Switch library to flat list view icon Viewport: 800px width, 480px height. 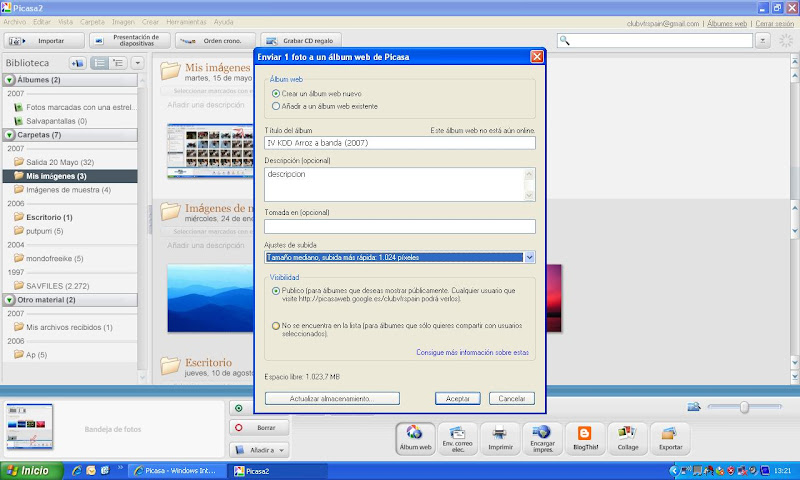(99, 63)
